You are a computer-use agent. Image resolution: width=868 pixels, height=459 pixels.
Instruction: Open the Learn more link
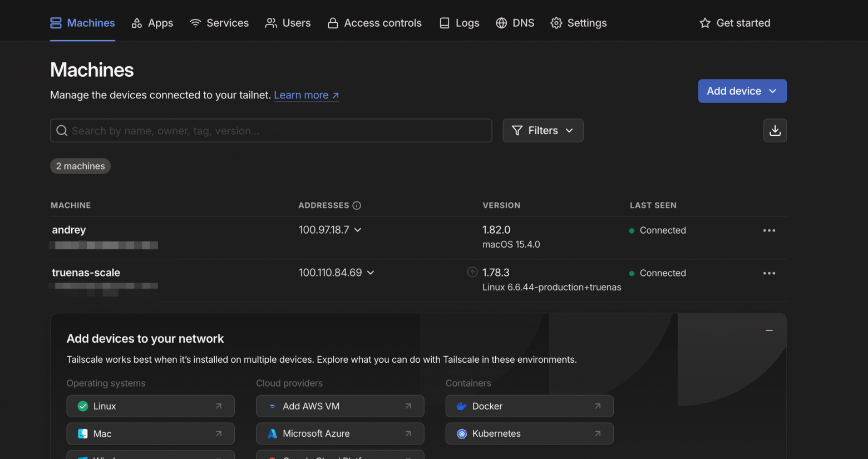(x=307, y=95)
